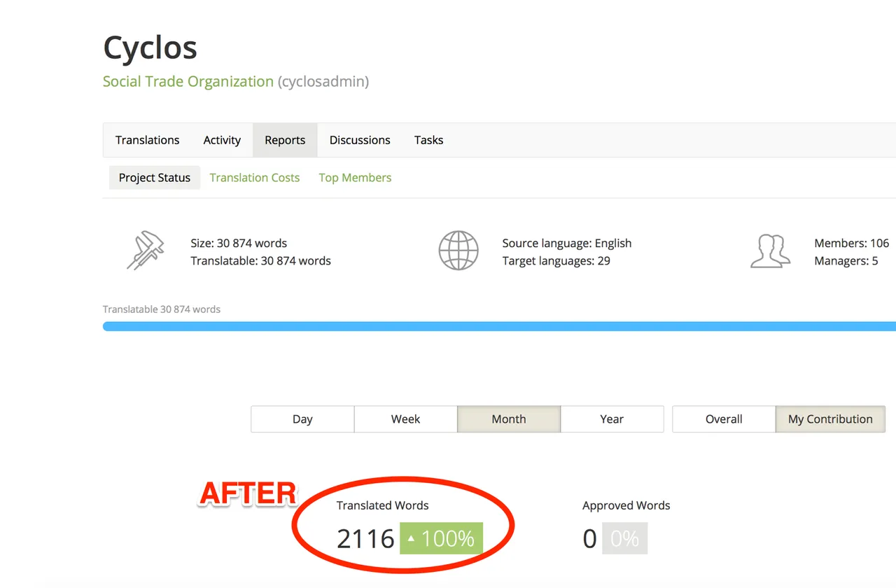896x588 pixels.
Task: Set time range to Day
Action: [302, 419]
